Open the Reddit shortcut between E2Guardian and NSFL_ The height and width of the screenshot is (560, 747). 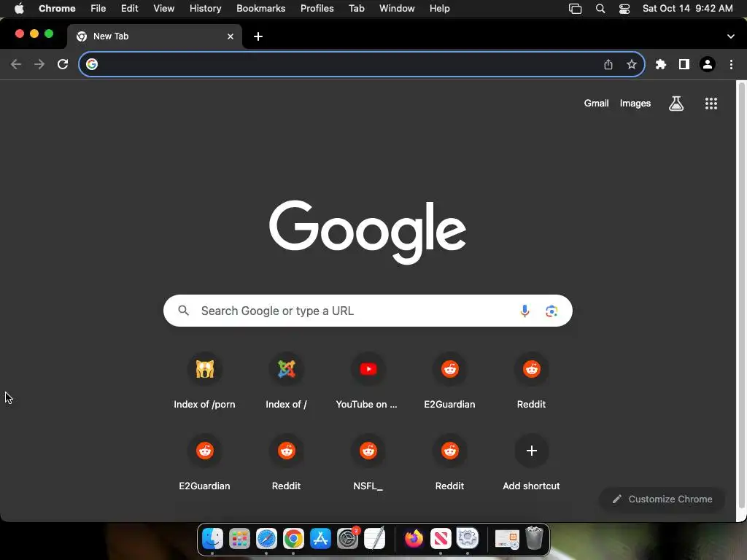coord(286,463)
